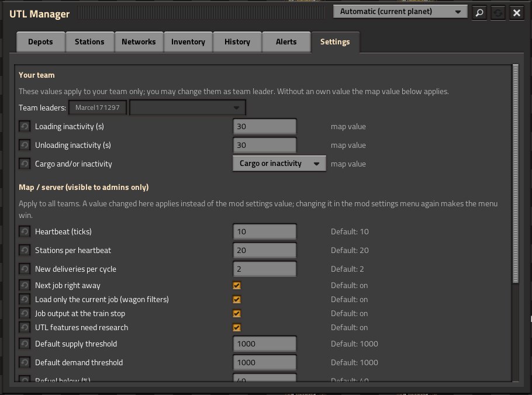Reset New deliveries per cycle value
The height and width of the screenshot is (395, 532).
pos(25,269)
